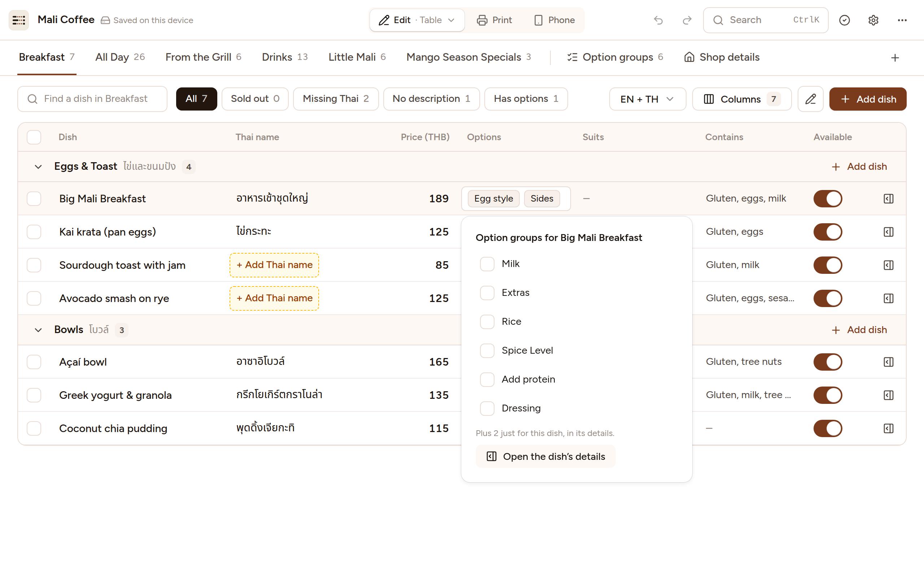Open details panel icon for Kai krata row
Image resolution: width=924 pixels, height=578 pixels.
[889, 232]
